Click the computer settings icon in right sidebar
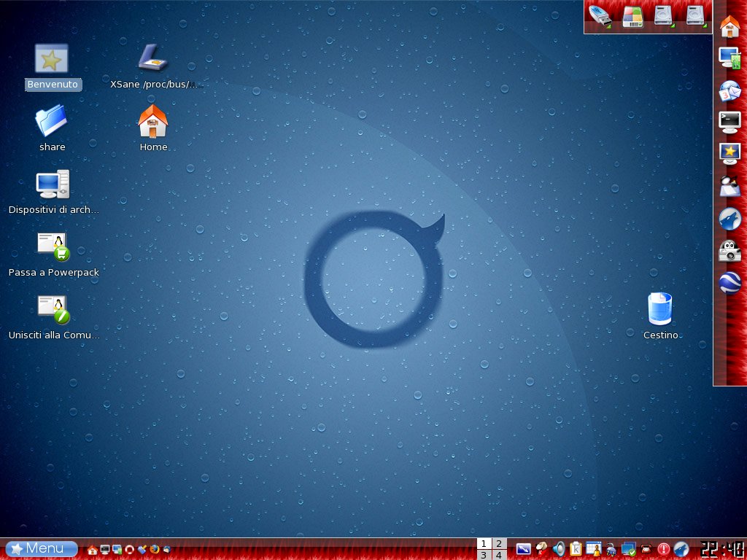Viewport: 747px width, 560px height. 729,58
